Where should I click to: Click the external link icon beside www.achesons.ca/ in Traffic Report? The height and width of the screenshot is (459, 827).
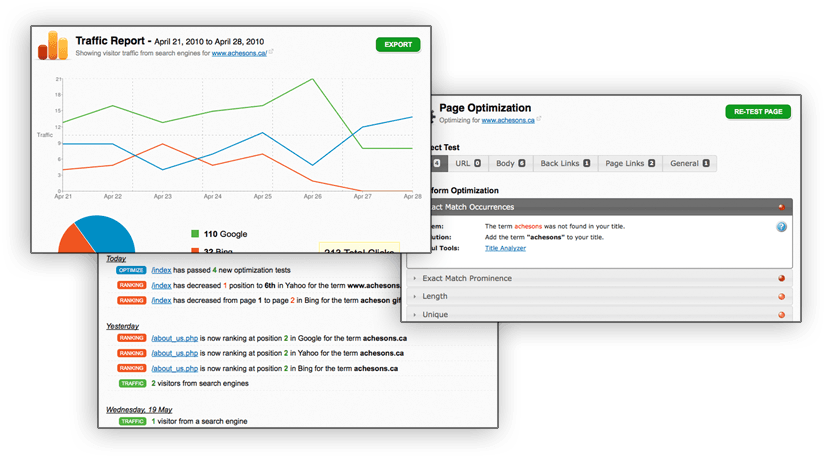point(271,53)
